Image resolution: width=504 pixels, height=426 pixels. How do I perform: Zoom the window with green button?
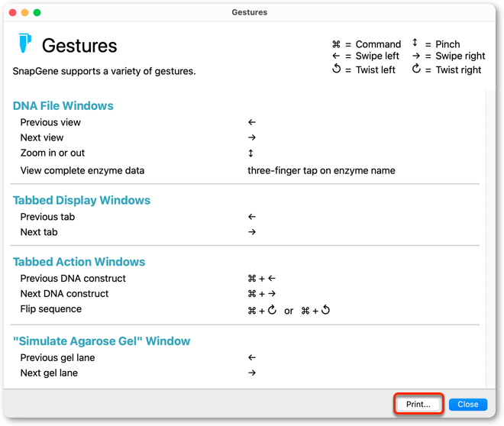(37, 12)
